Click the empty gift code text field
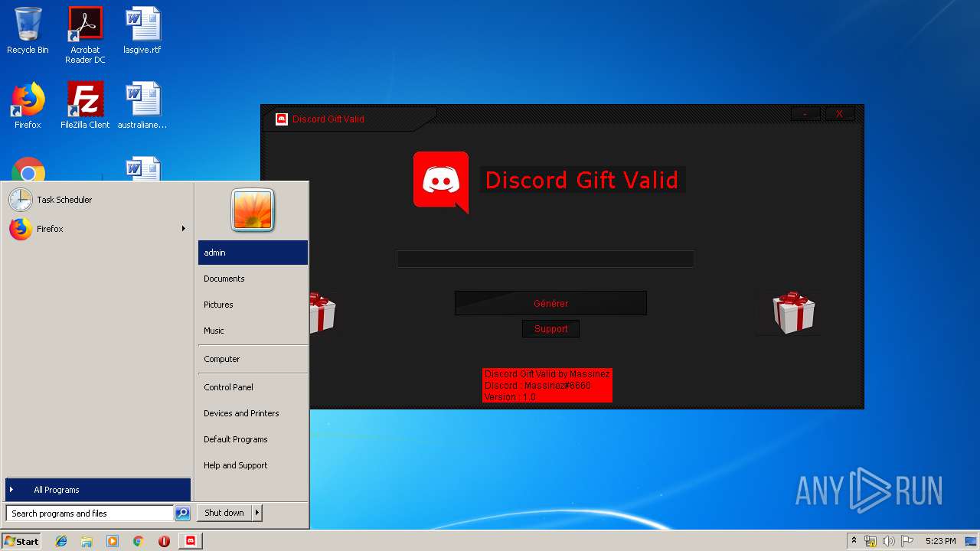This screenshot has height=551, width=980. [545, 259]
